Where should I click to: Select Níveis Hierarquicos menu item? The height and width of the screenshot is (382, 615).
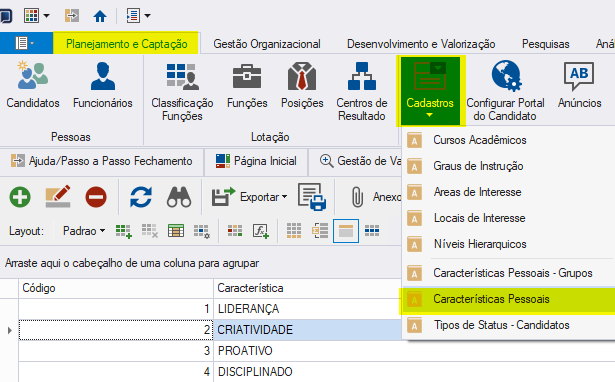pyautogui.click(x=509, y=244)
